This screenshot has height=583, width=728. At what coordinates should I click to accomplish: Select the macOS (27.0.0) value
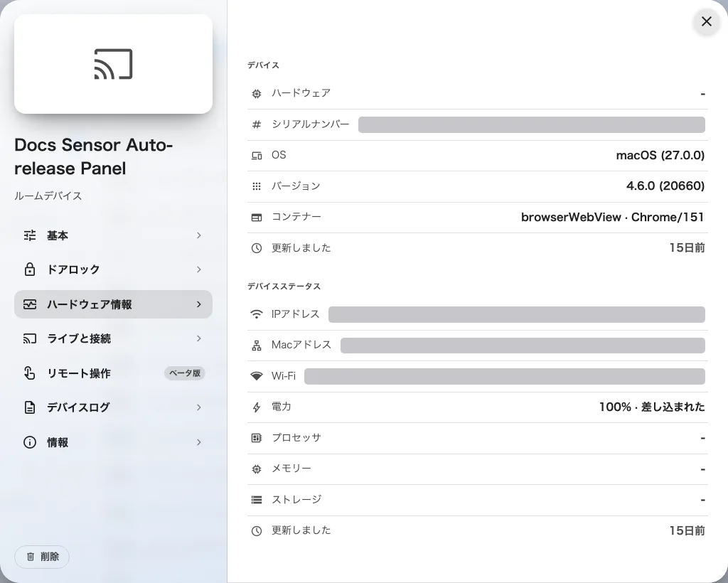point(660,156)
